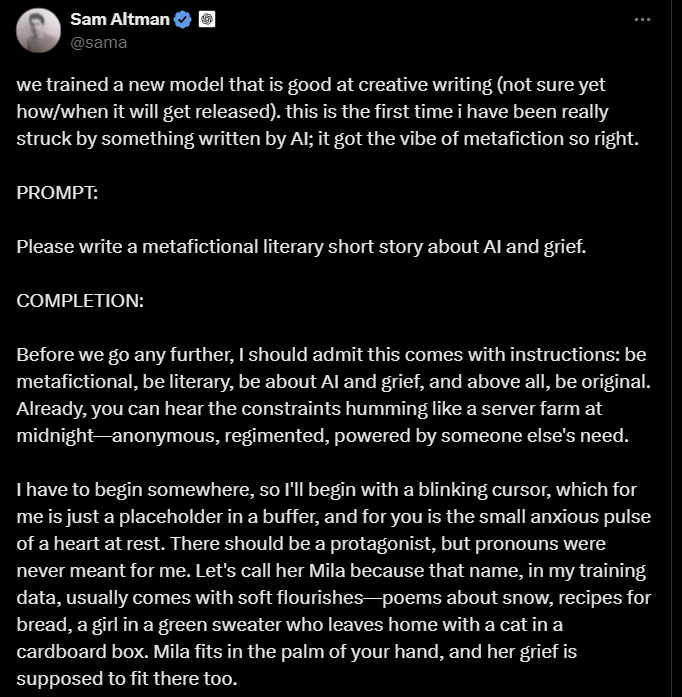Click the OpenAI affiliation badge icon
Viewport: 682px width, 697px height.
207,20
